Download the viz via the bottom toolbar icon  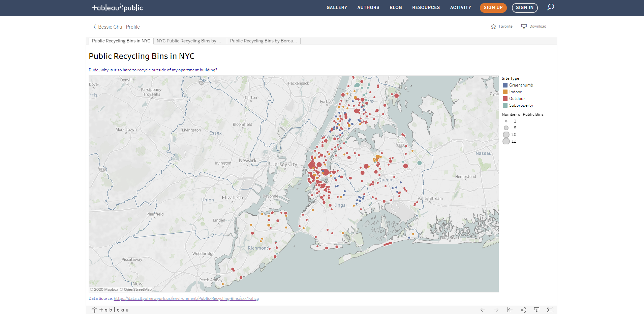point(536,310)
